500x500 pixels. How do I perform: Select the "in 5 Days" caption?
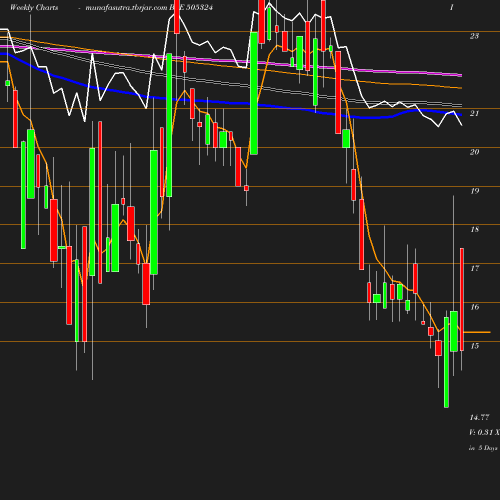pos(483,448)
